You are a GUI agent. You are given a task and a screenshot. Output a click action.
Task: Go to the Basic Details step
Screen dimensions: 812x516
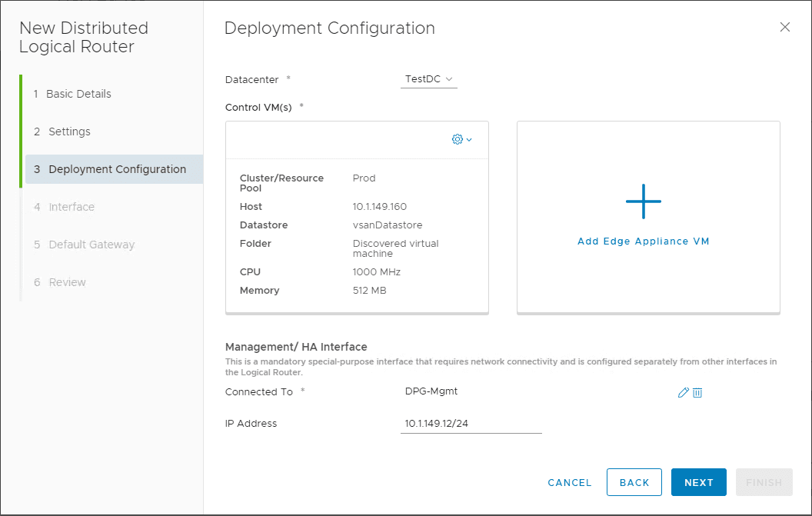click(x=78, y=93)
